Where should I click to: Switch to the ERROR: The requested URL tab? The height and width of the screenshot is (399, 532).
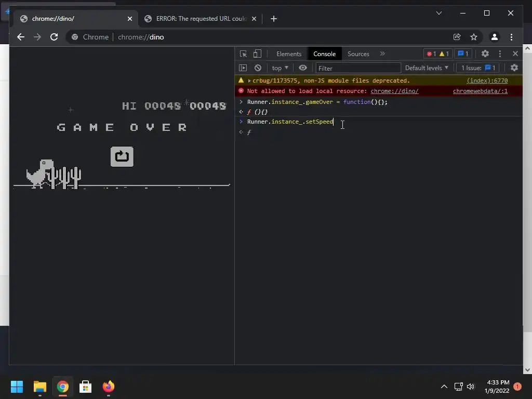tap(201, 19)
